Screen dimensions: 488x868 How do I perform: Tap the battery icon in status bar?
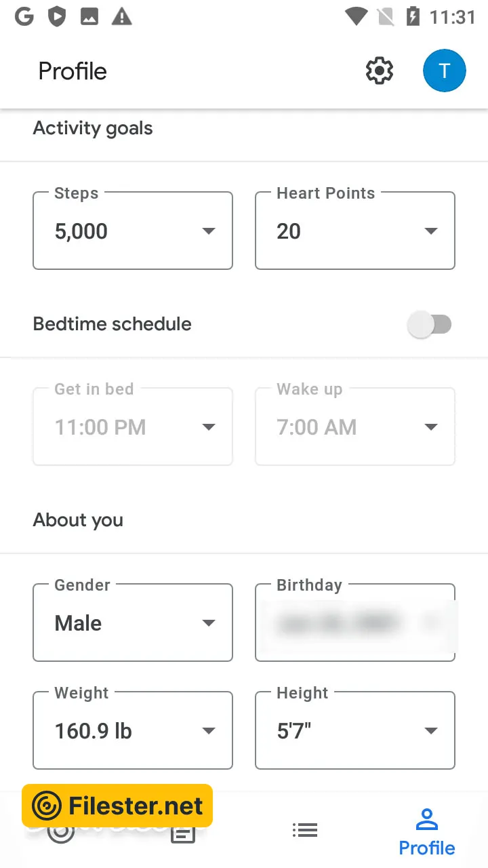tap(413, 17)
